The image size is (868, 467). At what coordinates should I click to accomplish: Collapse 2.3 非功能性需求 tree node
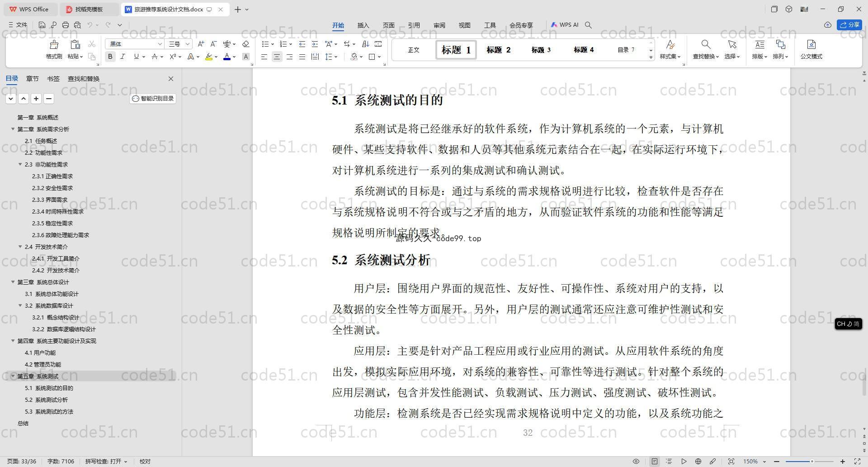[20, 164]
